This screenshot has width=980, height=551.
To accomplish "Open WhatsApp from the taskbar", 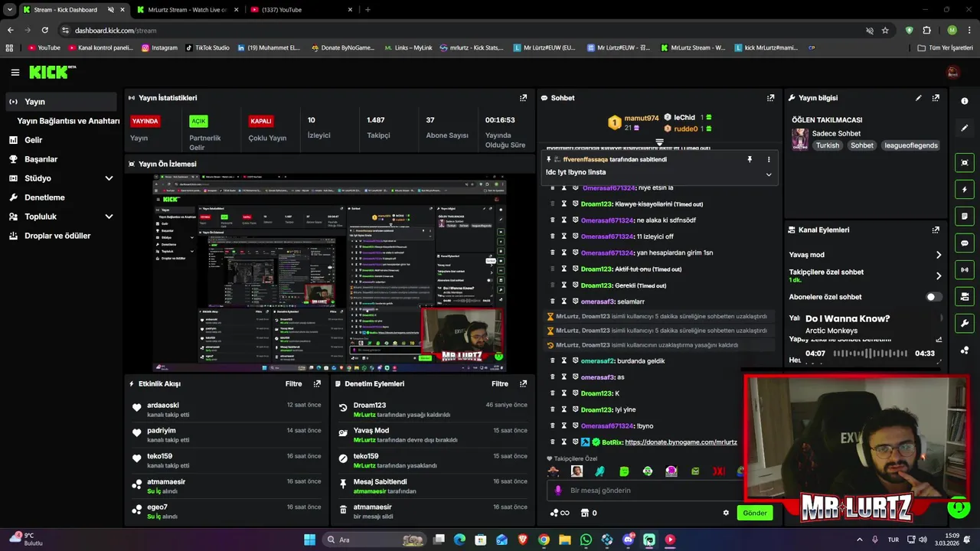I will [586, 540].
